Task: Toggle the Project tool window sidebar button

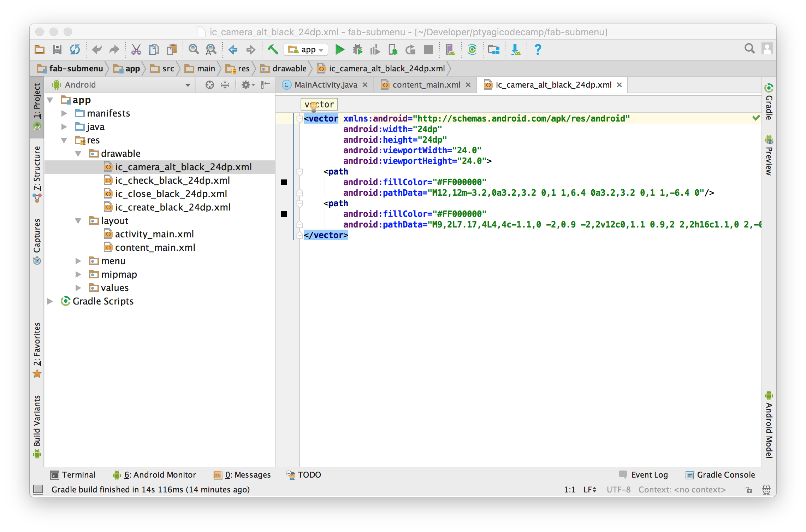Action: (37, 106)
